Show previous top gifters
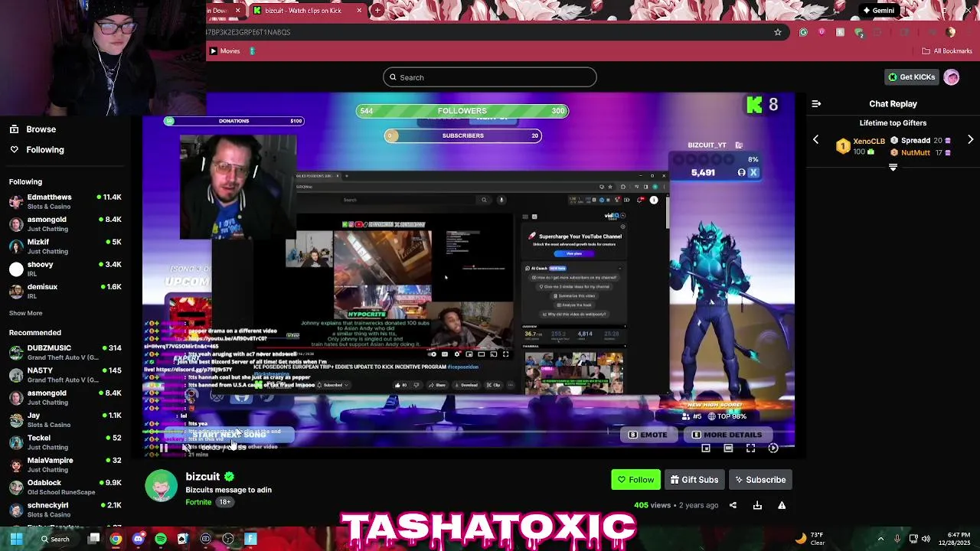Screen dimensions: 980x551 click(815, 140)
